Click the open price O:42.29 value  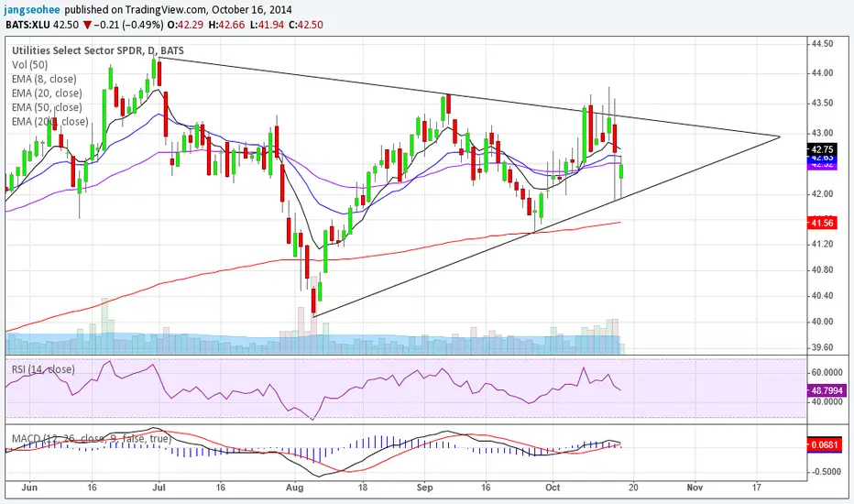[186, 25]
